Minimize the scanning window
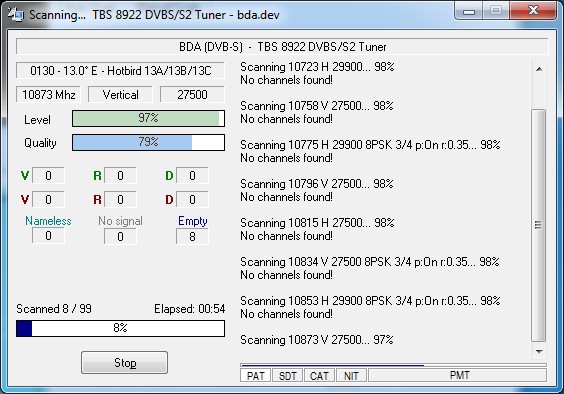 (x=469, y=12)
